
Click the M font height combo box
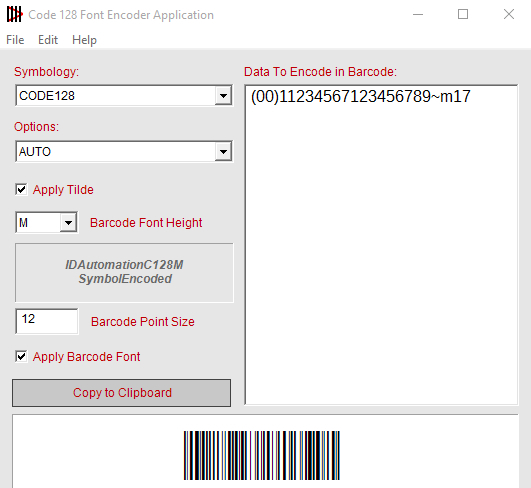[x=47, y=223]
